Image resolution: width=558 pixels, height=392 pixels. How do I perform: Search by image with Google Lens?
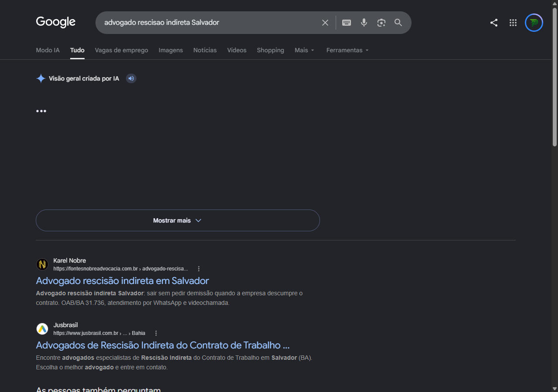(381, 23)
